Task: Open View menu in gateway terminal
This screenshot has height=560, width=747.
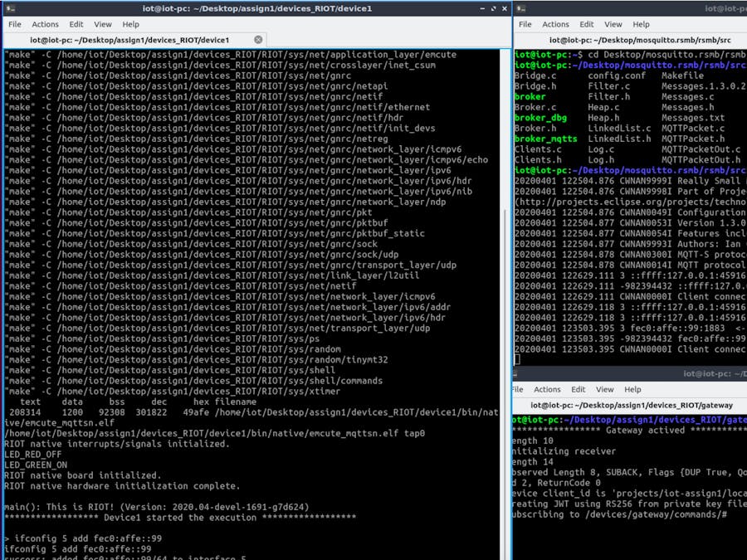Action: pos(604,390)
